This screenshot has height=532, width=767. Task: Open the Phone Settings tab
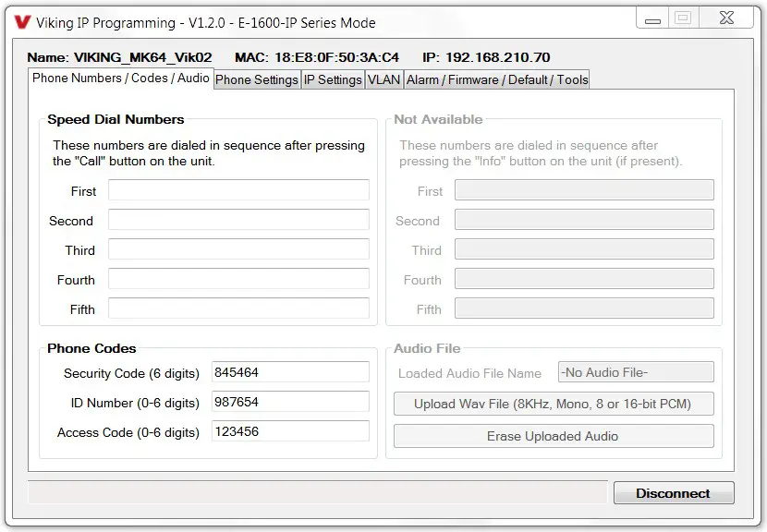[257, 79]
